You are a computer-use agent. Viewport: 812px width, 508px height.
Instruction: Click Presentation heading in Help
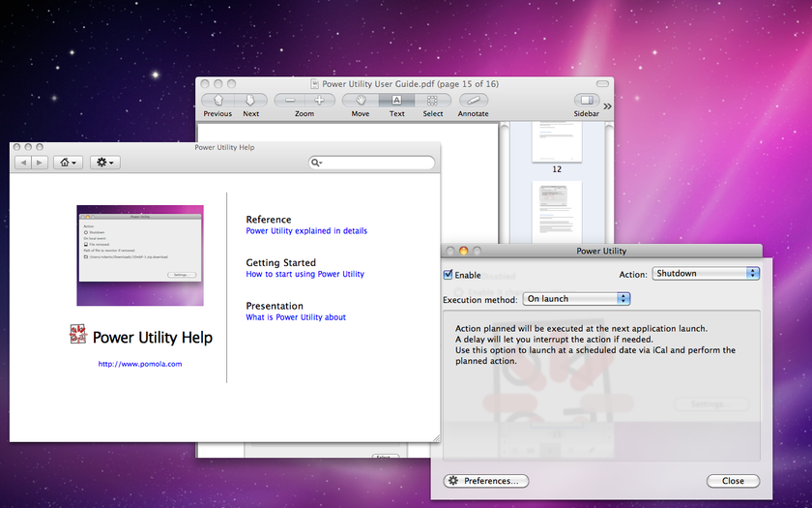275,306
